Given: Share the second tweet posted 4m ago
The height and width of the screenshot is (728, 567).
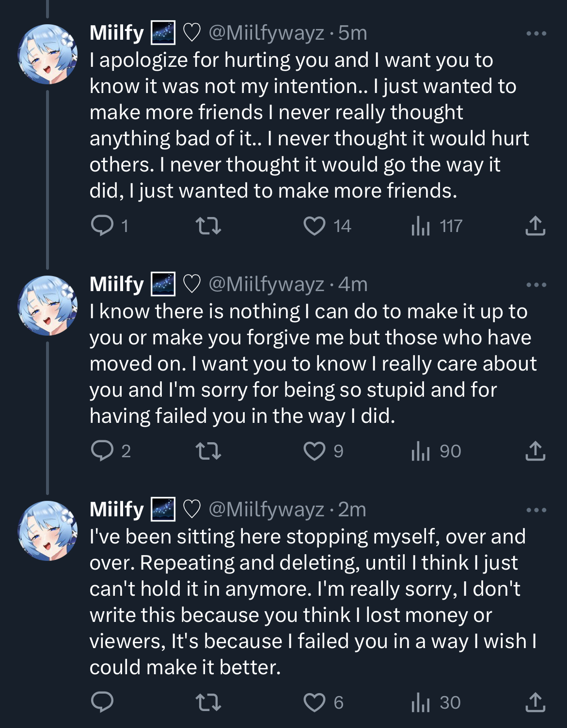Looking at the screenshot, I should point(535,451).
